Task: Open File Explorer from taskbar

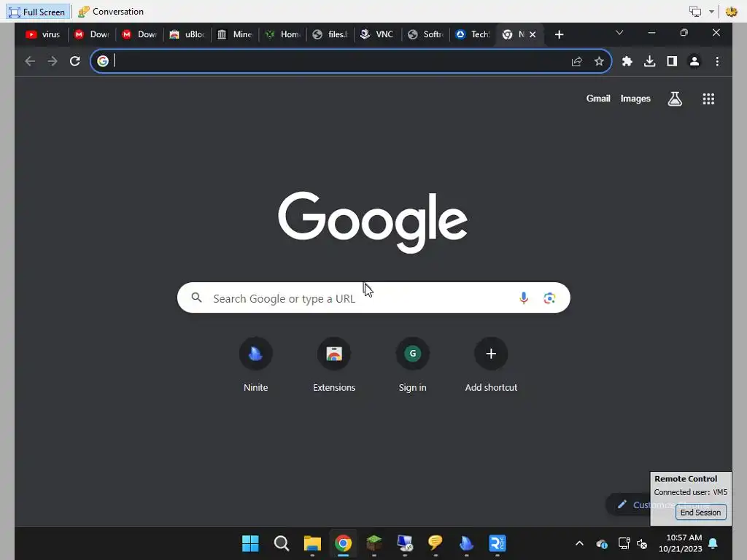Action: [312, 543]
